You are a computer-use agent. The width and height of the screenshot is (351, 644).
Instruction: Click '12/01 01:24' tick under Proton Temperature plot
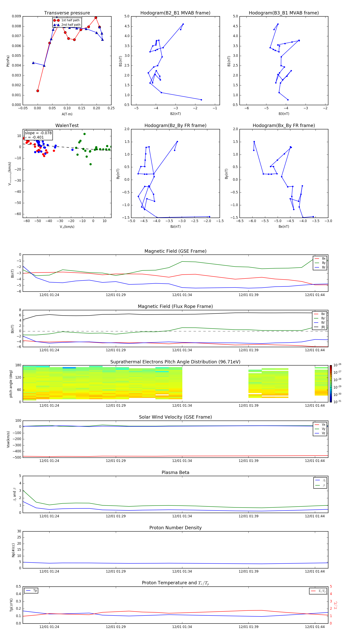tap(49, 627)
